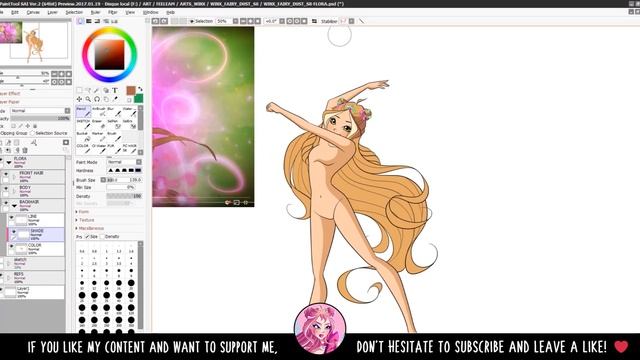
Task: Open the Selection menu
Action: click(74, 13)
